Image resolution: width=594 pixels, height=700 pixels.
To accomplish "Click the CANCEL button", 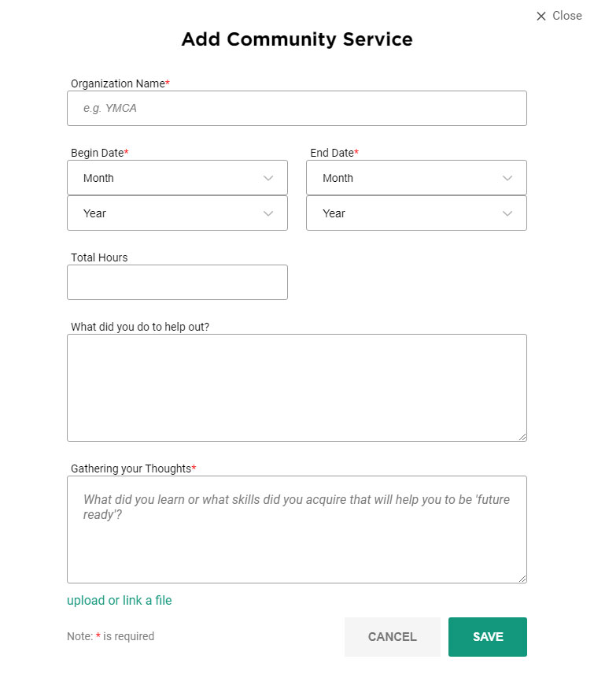I will click(x=392, y=636).
